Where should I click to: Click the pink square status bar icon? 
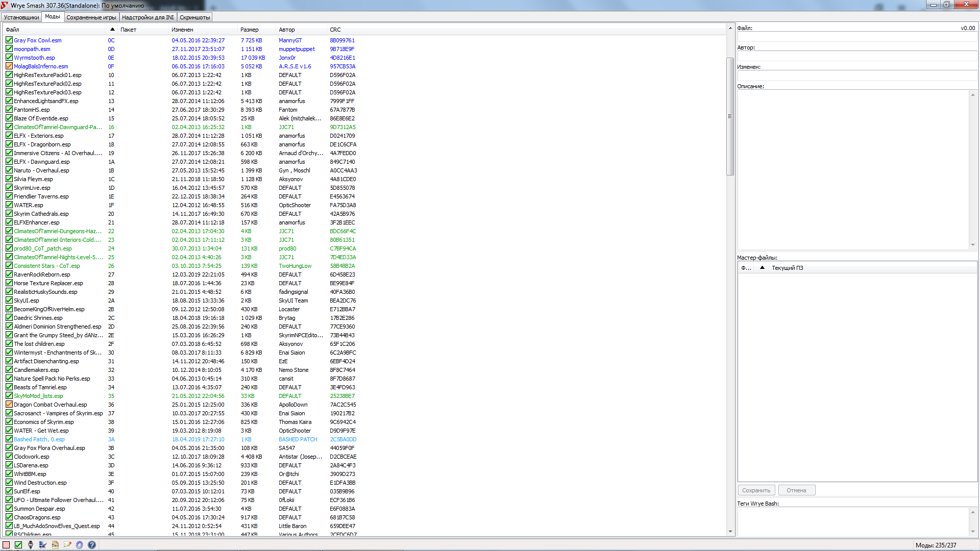[x=6, y=545]
